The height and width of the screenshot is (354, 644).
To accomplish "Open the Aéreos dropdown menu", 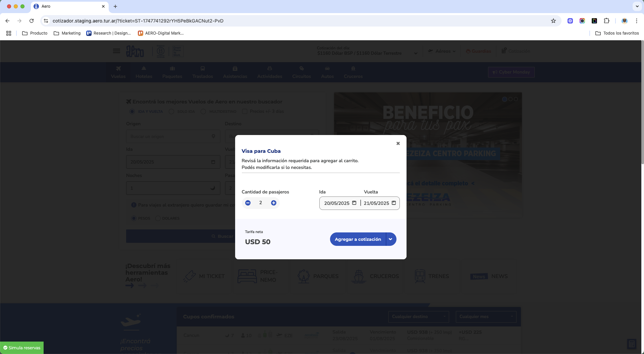I will click(442, 51).
